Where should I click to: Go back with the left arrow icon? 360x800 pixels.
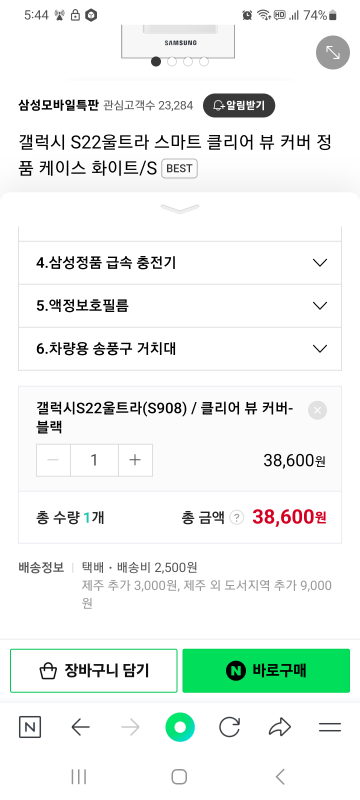click(80, 727)
